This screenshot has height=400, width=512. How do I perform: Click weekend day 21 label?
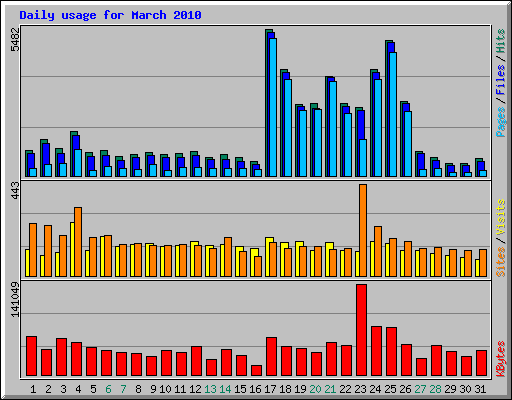pos(330,389)
